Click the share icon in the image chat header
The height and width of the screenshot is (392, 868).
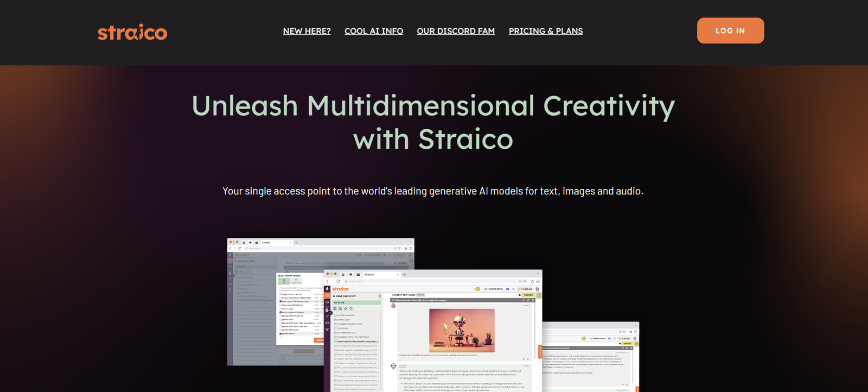pyautogui.click(x=523, y=300)
